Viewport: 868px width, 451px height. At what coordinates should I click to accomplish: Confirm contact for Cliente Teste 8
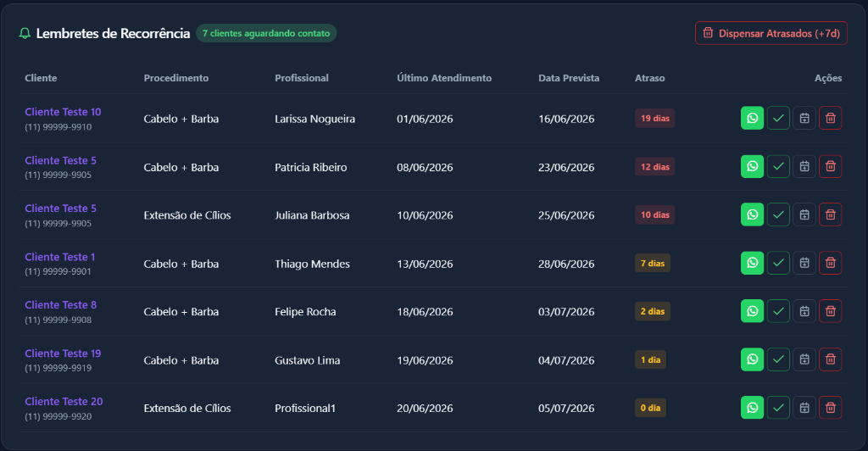(778, 311)
